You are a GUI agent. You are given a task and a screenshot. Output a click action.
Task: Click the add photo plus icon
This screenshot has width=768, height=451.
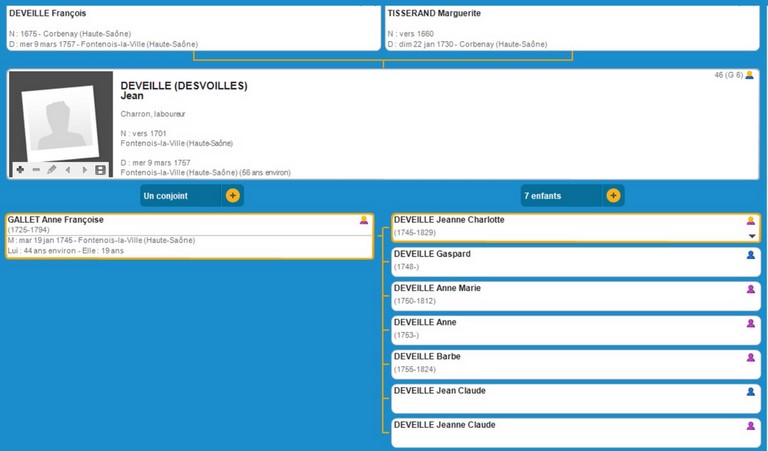tap(20, 170)
